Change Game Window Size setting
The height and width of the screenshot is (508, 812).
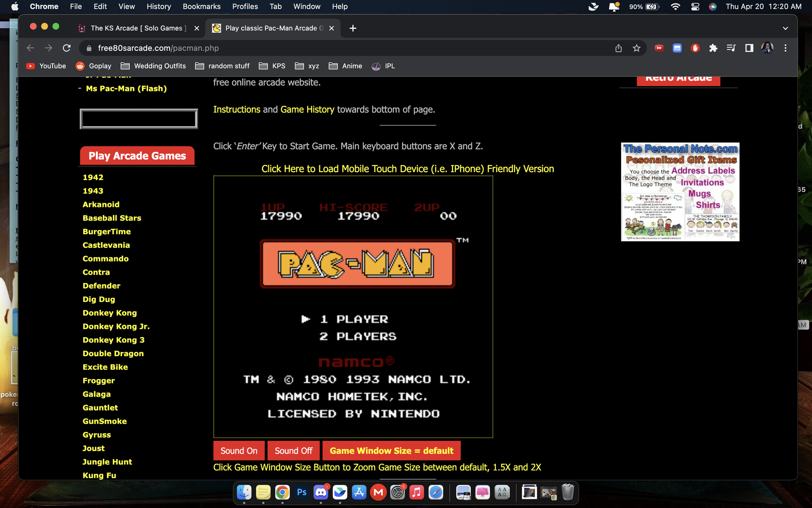point(391,451)
